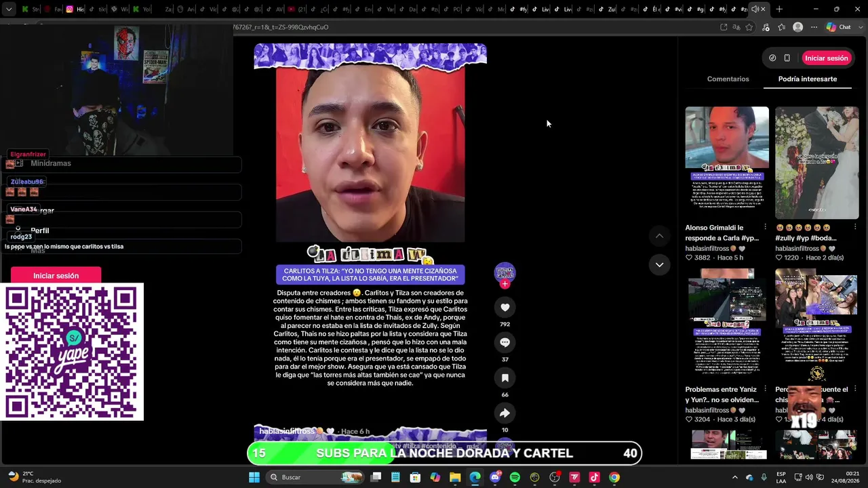
Task: Click the taskbar search box
Action: pyautogui.click(x=314, y=477)
